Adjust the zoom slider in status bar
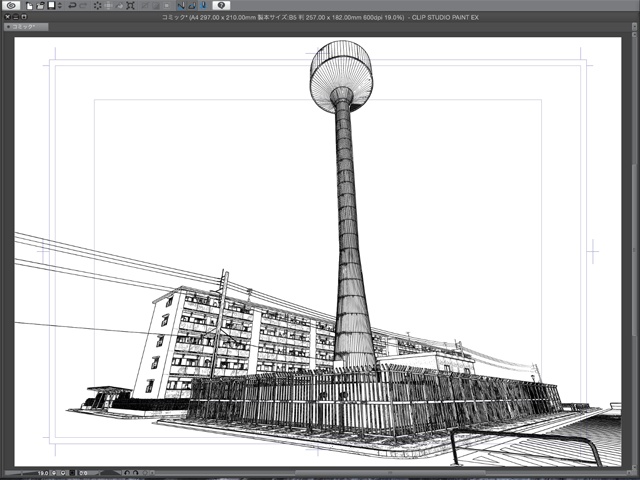The image size is (640, 480). click(x=20, y=473)
